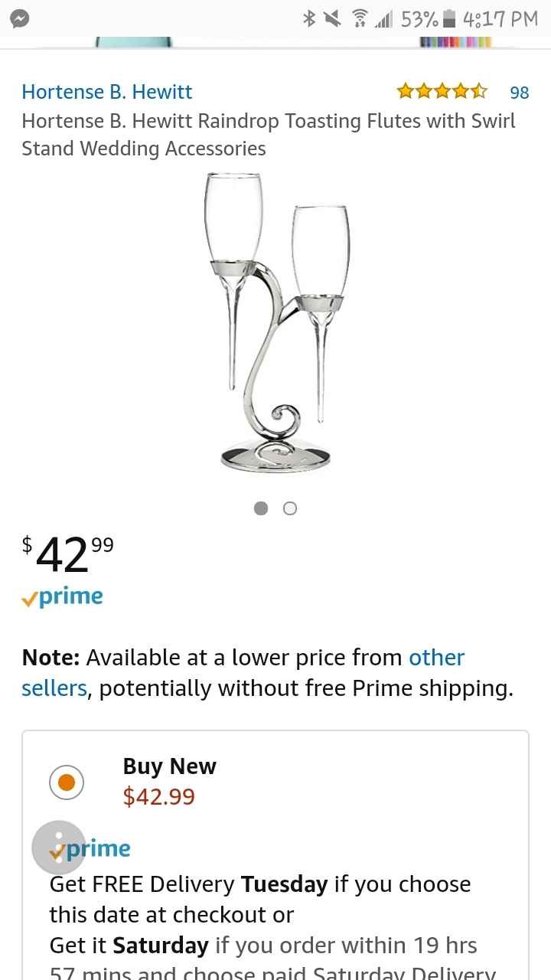Tap the multicolor thumbnail strip at top
This screenshot has height=980, width=551.
coord(455,41)
